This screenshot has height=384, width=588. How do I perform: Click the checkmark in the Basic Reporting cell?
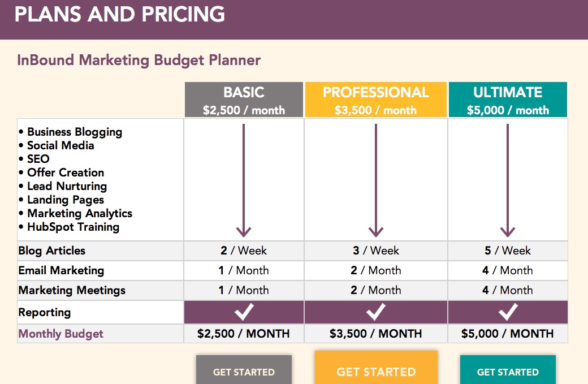click(244, 312)
